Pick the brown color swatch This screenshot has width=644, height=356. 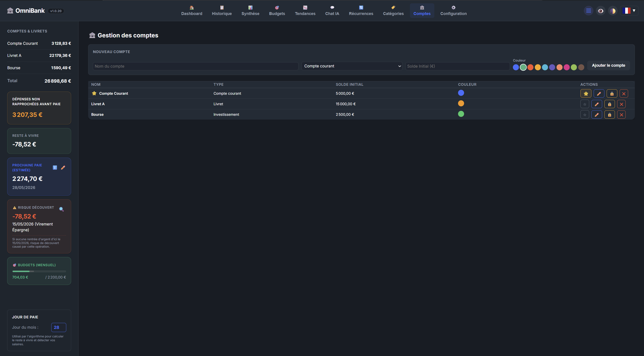[x=581, y=67]
